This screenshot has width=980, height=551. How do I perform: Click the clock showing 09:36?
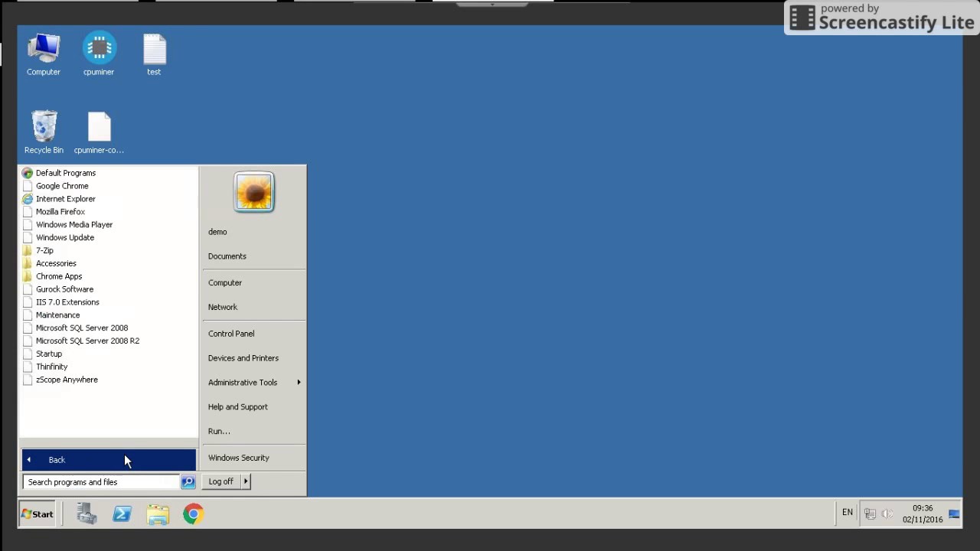923,508
